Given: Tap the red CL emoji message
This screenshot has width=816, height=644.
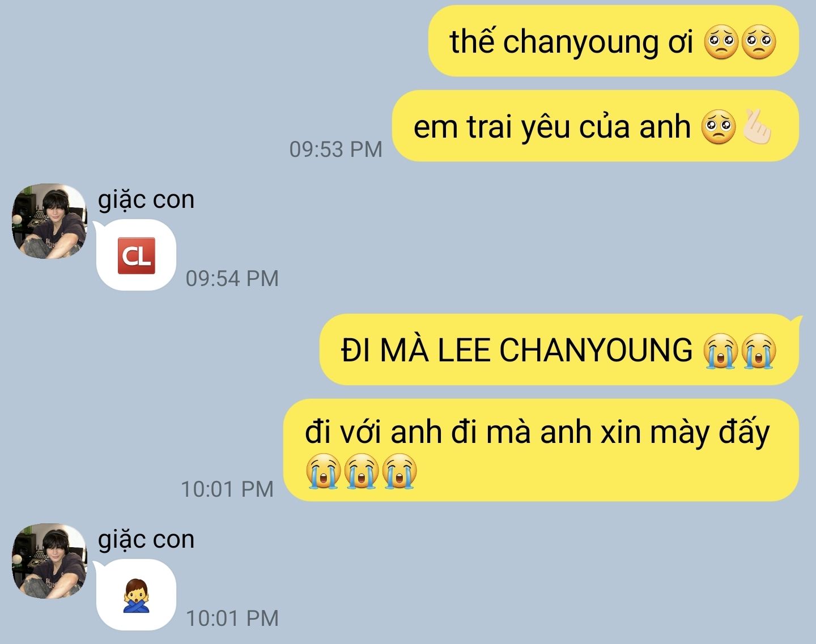Looking at the screenshot, I should point(136,255).
